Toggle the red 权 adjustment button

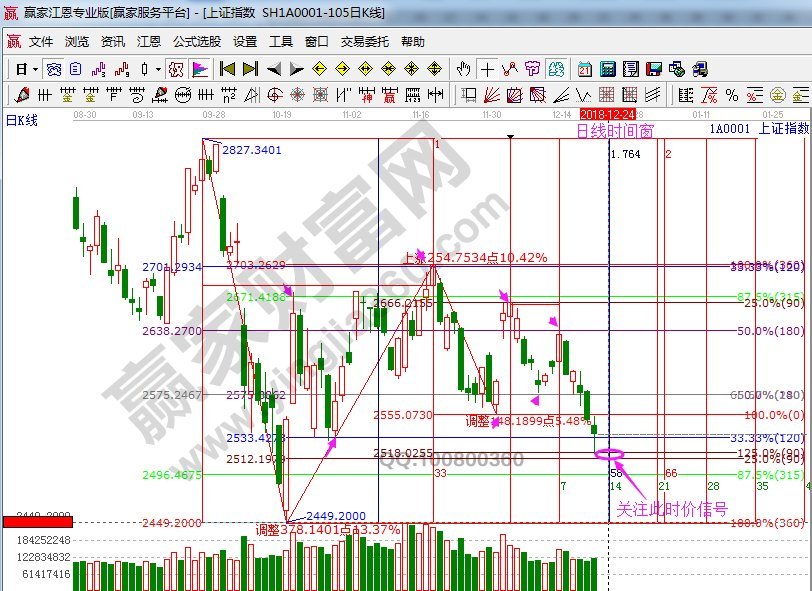coord(175,69)
